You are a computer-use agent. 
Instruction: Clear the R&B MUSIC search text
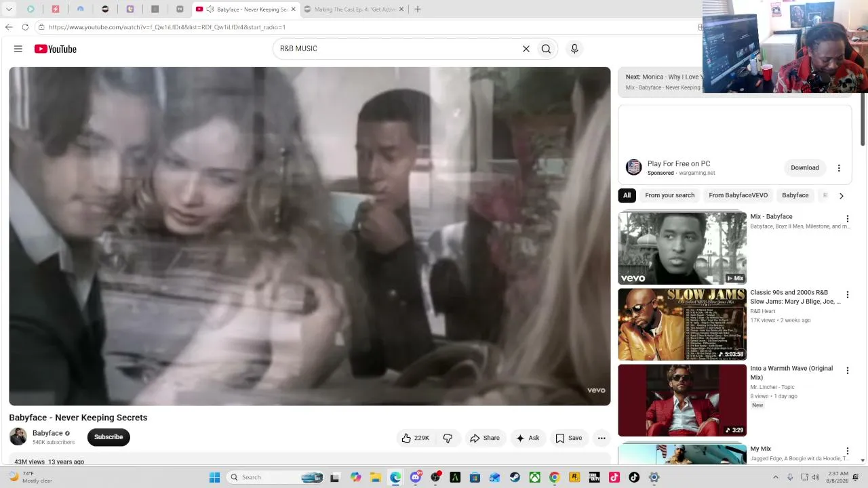(526, 49)
